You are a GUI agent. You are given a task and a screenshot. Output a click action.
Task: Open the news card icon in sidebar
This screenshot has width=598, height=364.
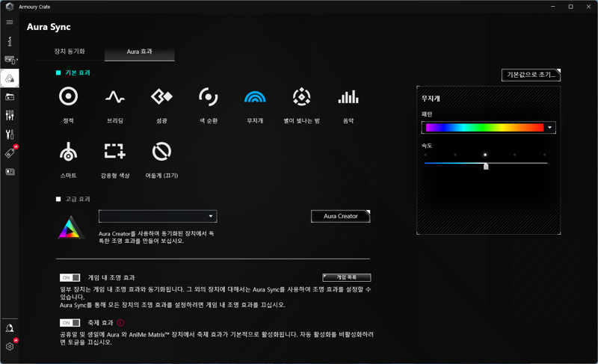click(10, 172)
